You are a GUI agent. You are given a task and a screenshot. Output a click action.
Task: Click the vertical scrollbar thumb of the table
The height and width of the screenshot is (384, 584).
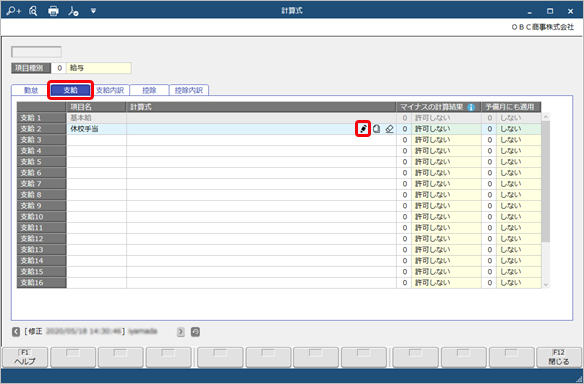pyautogui.click(x=546, y=181)
